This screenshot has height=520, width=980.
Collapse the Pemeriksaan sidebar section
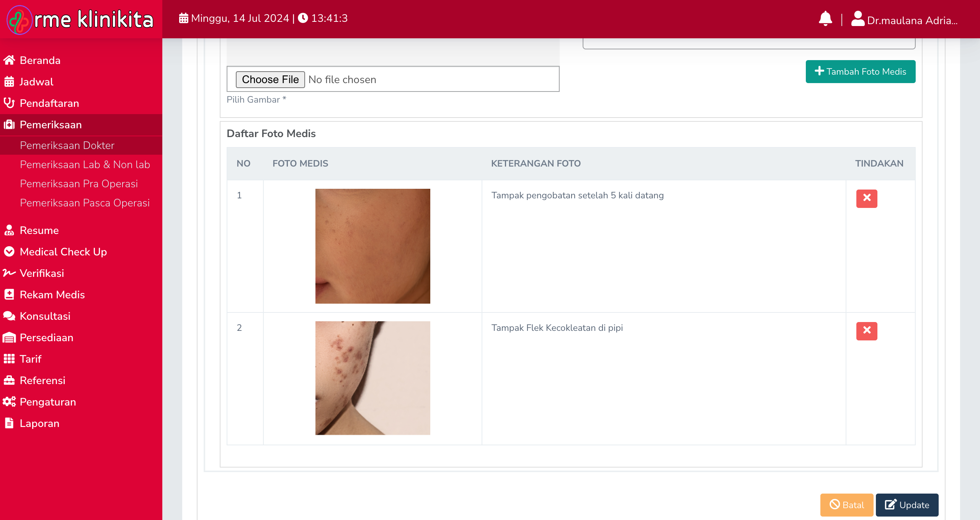click(51, 125)
